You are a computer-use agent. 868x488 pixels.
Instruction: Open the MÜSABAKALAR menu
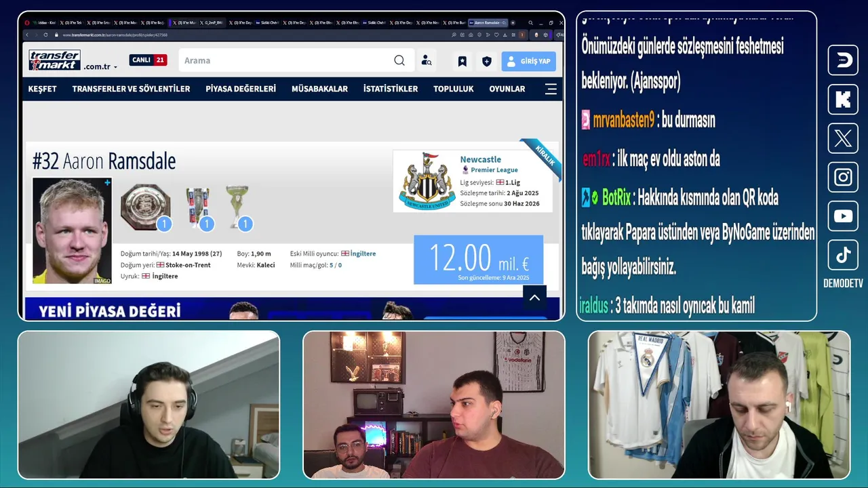pyautogui.click(x=319, y=89)
